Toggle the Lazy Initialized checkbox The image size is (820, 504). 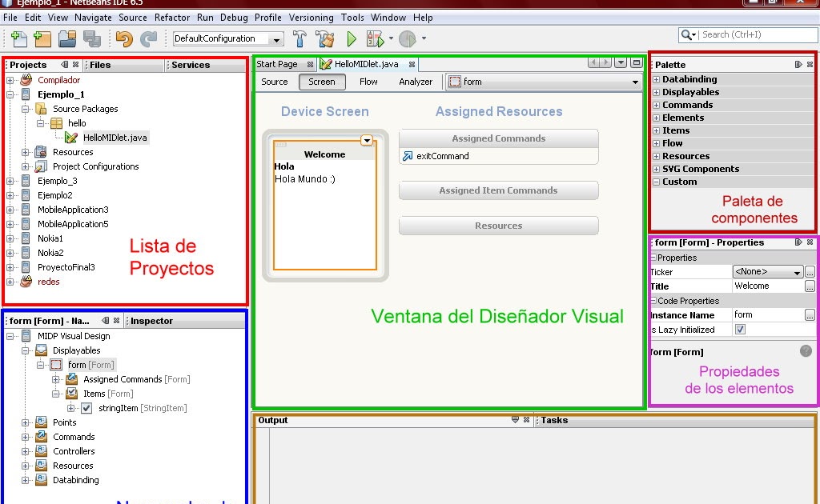[x=740, y=329]
